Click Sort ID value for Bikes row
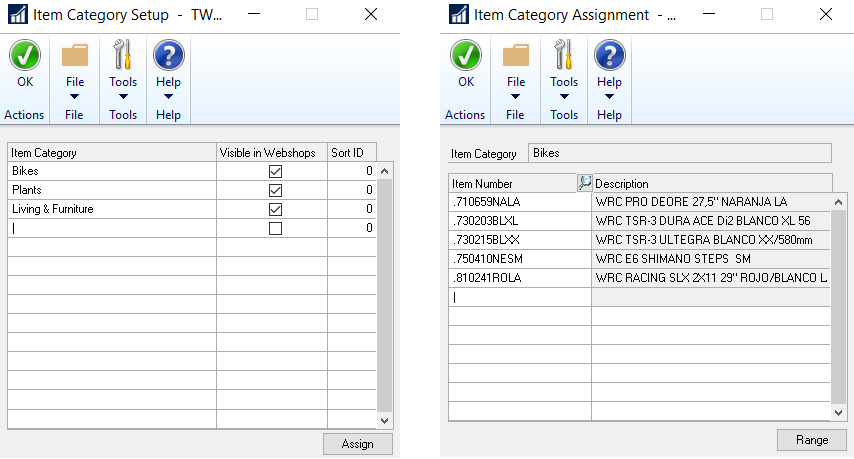The height and width of the screenshot is (459, 854). (x=352, y=171)
